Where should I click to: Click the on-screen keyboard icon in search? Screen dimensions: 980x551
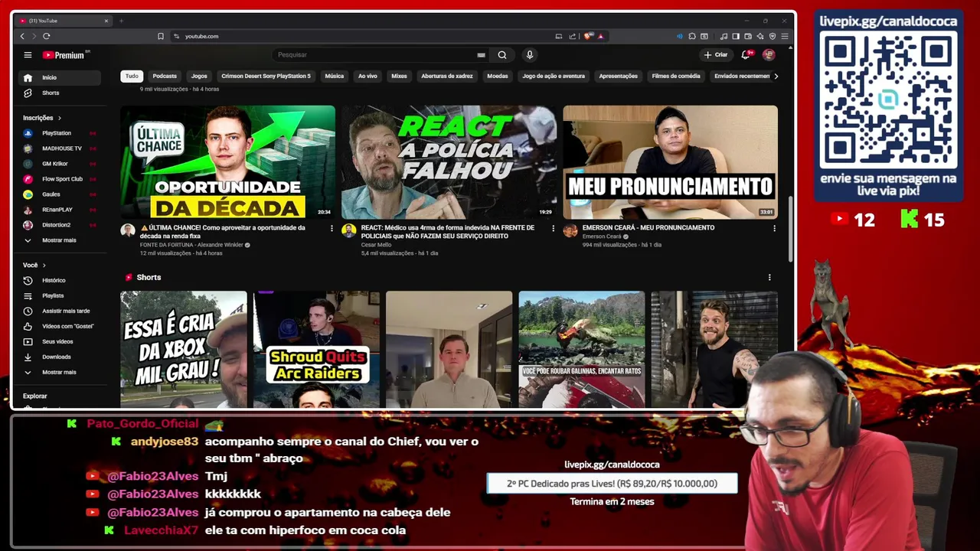point(481,55)
